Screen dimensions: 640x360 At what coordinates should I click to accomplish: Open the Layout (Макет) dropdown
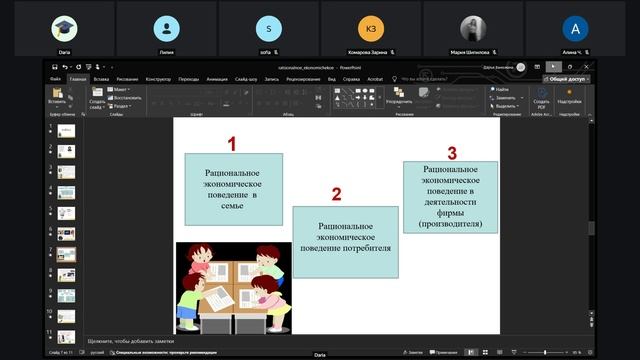click(x=119, y=89)
